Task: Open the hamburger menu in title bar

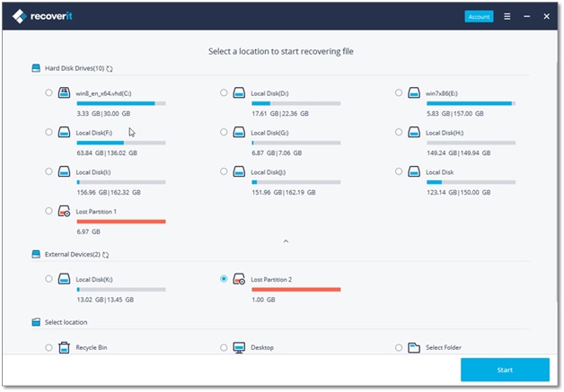Action: tap(507, 16)
